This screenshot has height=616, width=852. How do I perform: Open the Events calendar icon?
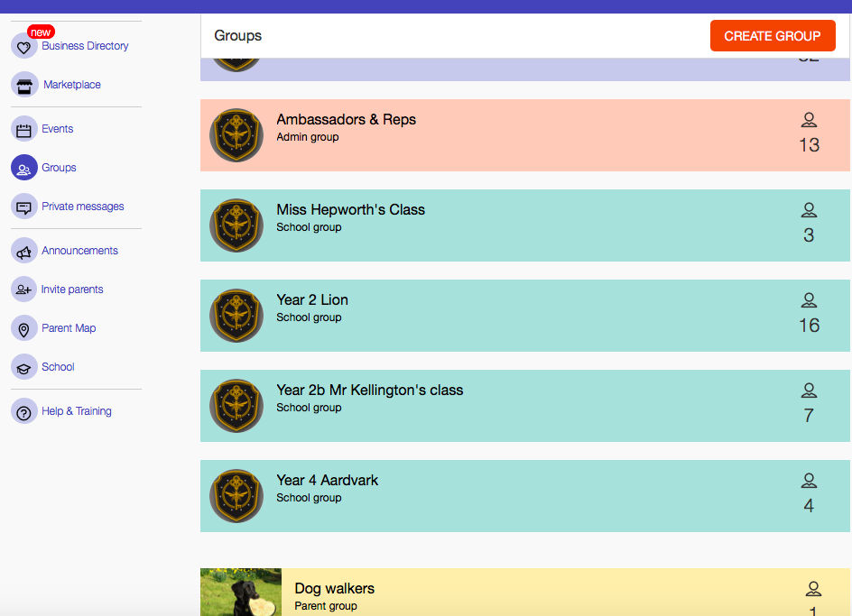[x=23, y=129]
